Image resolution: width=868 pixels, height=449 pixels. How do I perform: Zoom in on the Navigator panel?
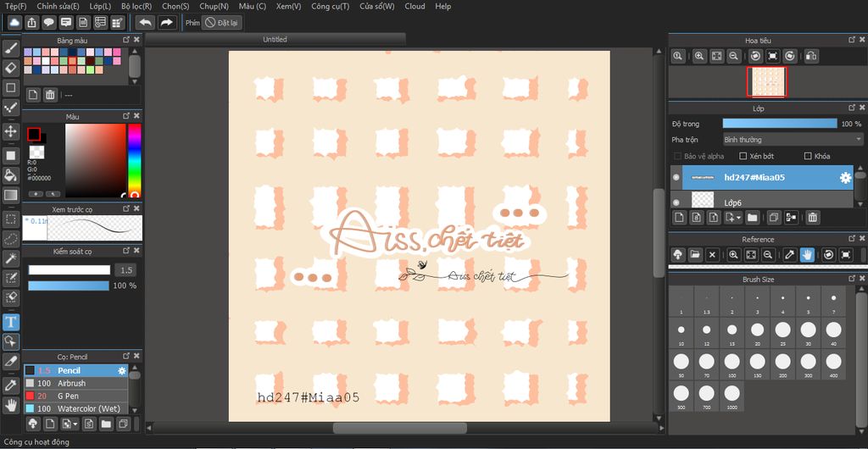pos(699,56)
